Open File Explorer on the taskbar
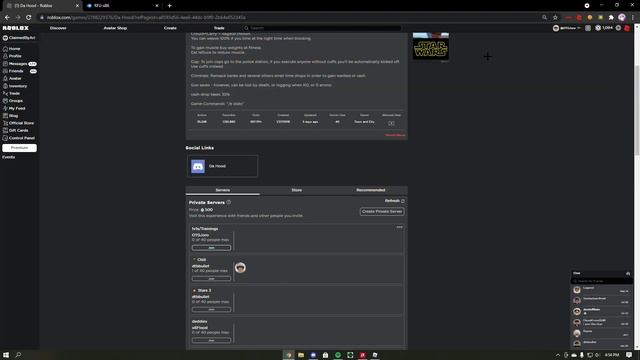This screenshot has height=360, width=640. (301, 355)
